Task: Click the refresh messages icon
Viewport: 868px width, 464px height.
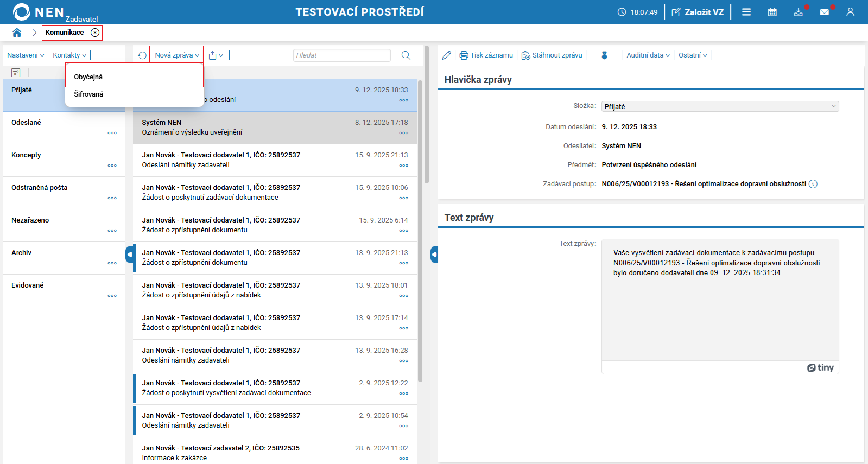Action: click(x=142, y=55)
